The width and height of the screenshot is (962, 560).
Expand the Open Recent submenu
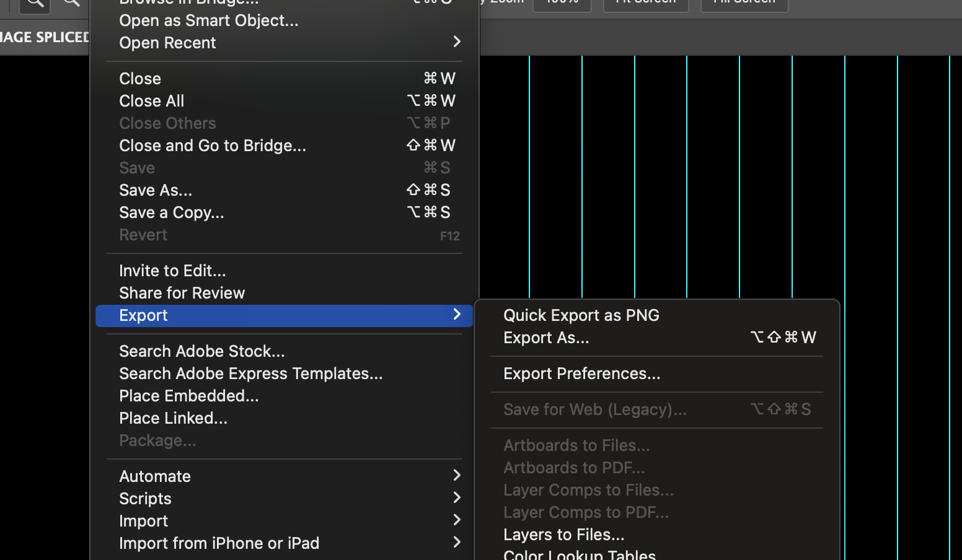167,42
